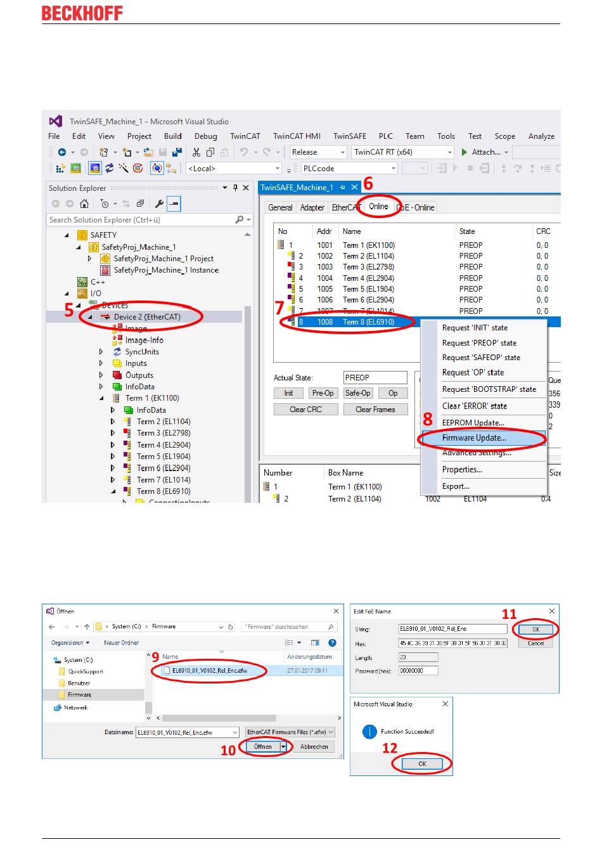Open the Release configuration dropdown
This screenshot has height=868, width=602.
tap(343, 152)
